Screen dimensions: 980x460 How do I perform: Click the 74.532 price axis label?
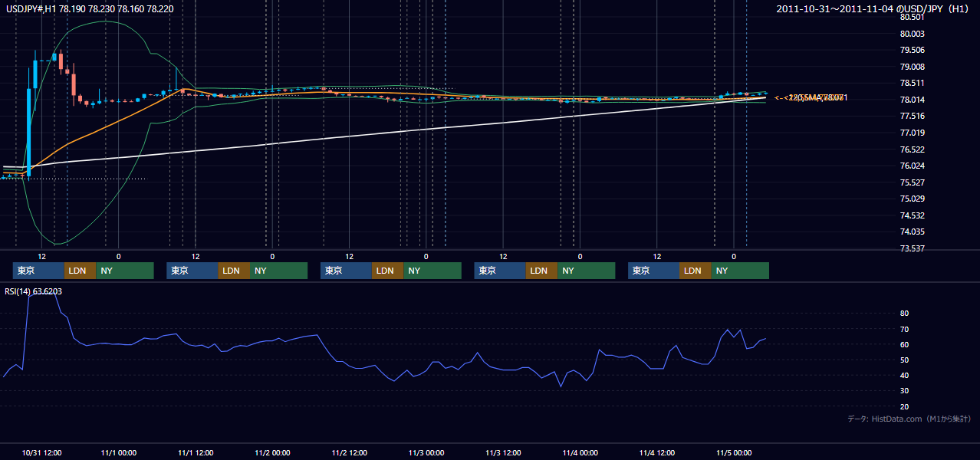pyautogui.click(x=913, y=215)
